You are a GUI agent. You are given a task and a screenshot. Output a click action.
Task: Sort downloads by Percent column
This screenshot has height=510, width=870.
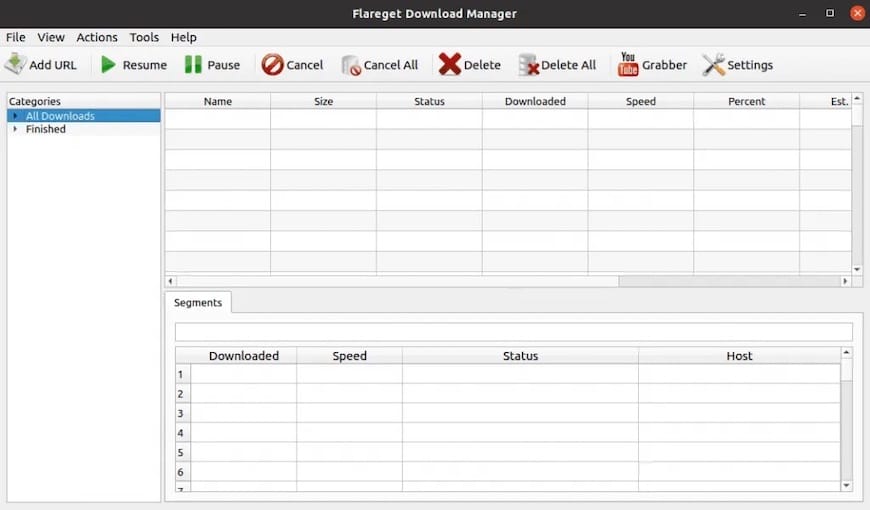(746, 101)
